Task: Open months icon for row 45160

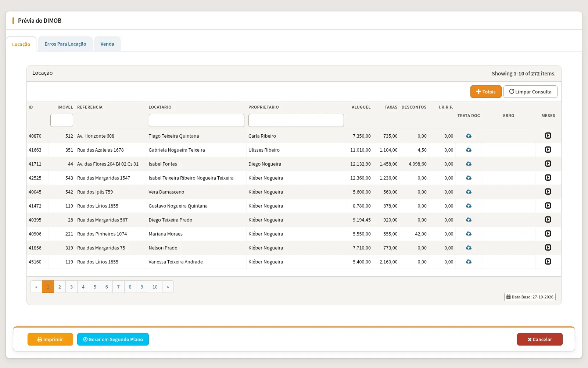Action: (x=548, y=262)
